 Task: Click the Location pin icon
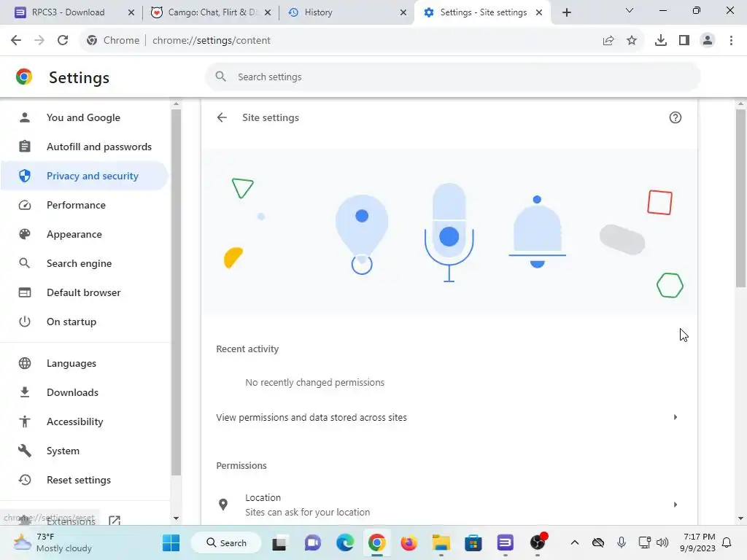pyautogui.click(x=223, y=505)
